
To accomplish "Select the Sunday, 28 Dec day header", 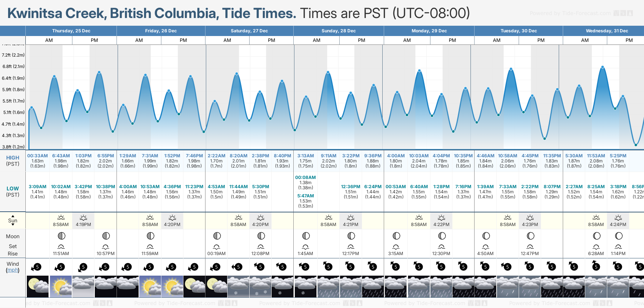I will [339, 31].
